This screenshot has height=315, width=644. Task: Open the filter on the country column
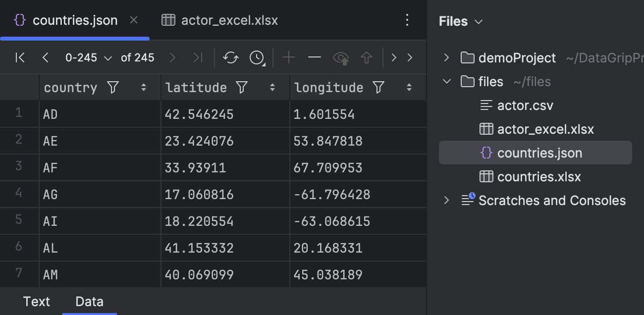pos(113,87)
